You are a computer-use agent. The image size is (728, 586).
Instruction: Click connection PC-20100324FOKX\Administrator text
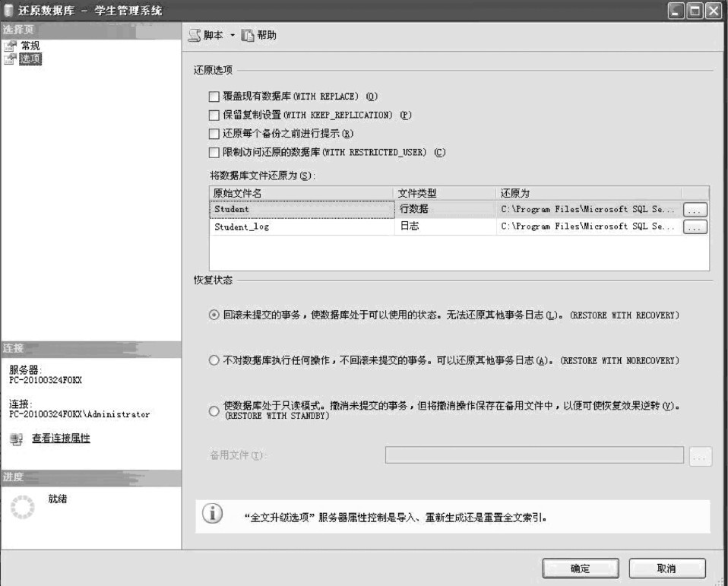(x=79, y=414)
